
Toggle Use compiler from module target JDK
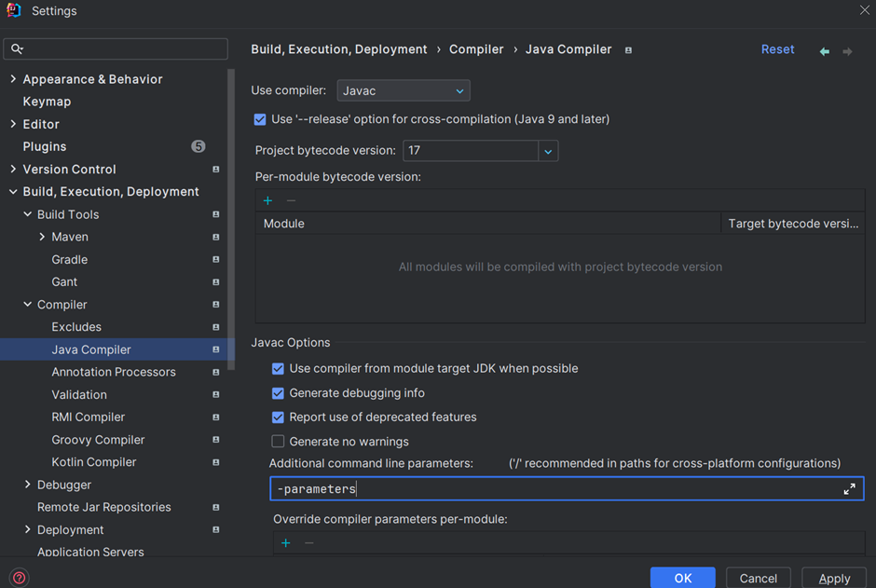tap(278, 369)
